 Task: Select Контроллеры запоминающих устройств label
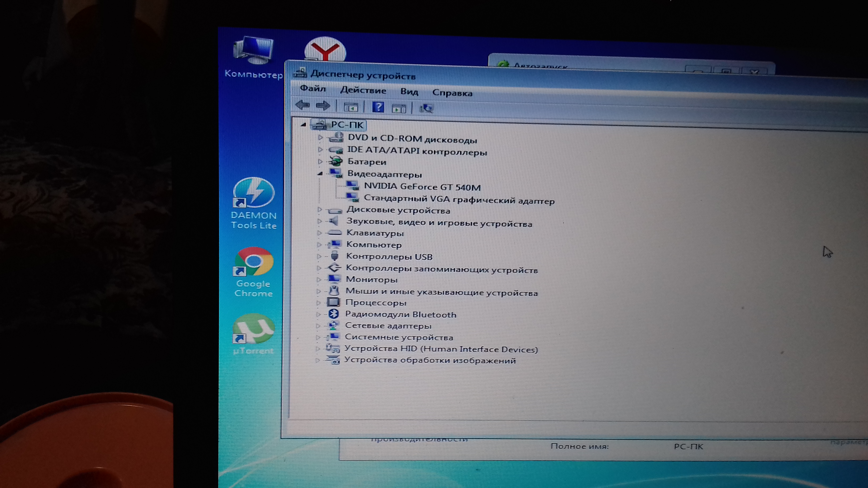(x=442, y=269)
